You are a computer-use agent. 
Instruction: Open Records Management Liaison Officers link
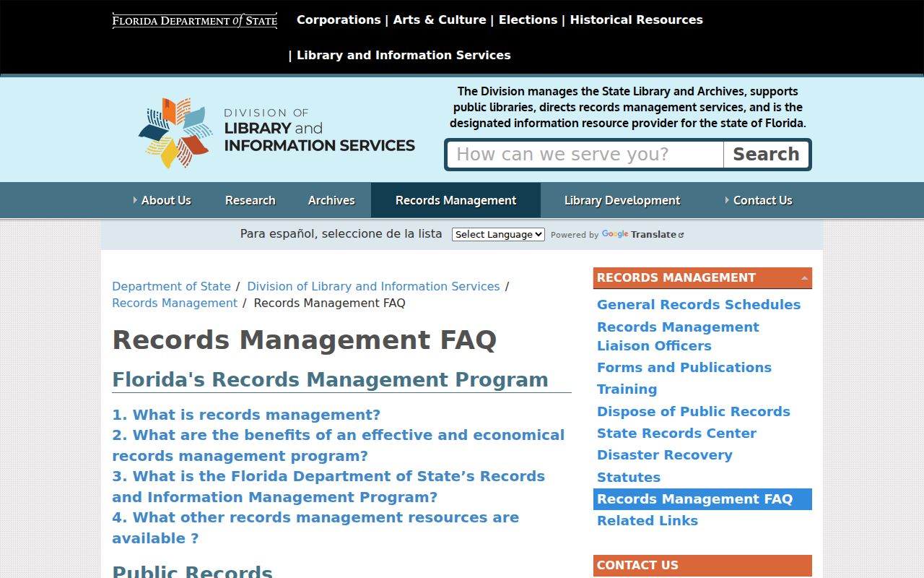click(678, 336)
